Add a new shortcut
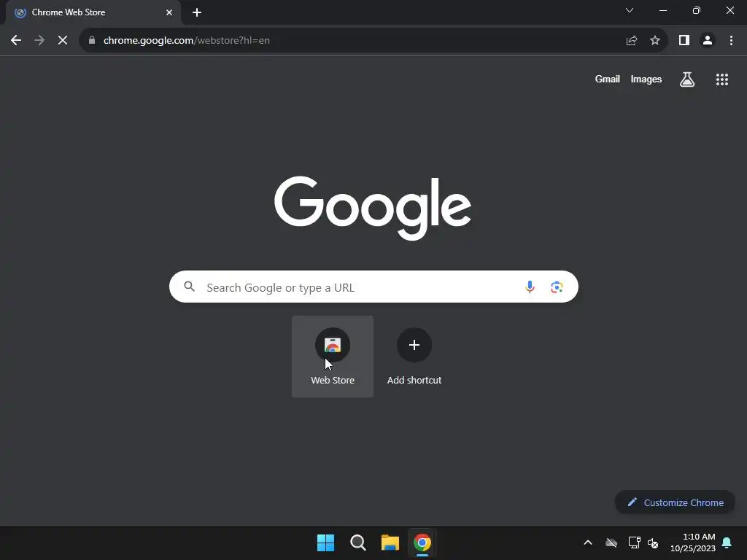The image size is (747, 560). click(414, 356)
